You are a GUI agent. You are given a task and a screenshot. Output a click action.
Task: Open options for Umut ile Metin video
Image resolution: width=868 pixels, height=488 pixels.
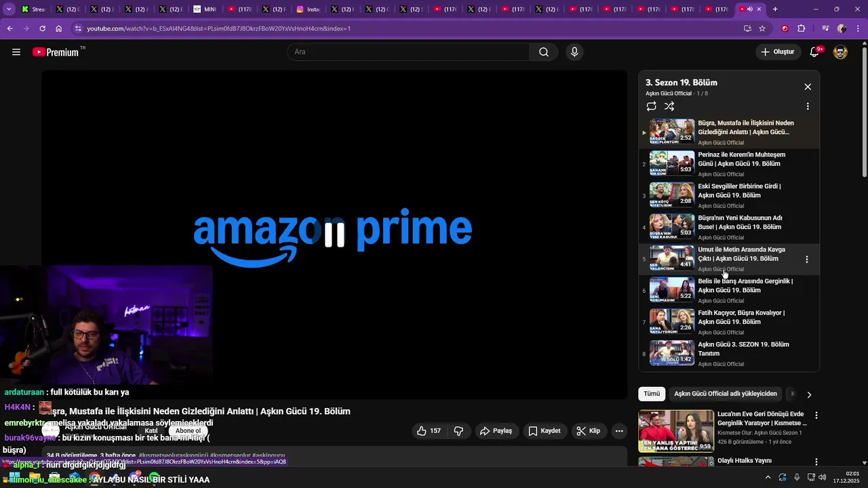pos(807,260)
